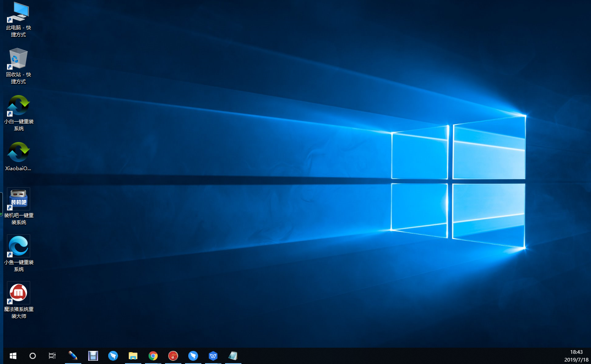This screenshot has width=591, height=364.
Task: Open the film strip video app in taskbar
Action: tap(93, 356)
